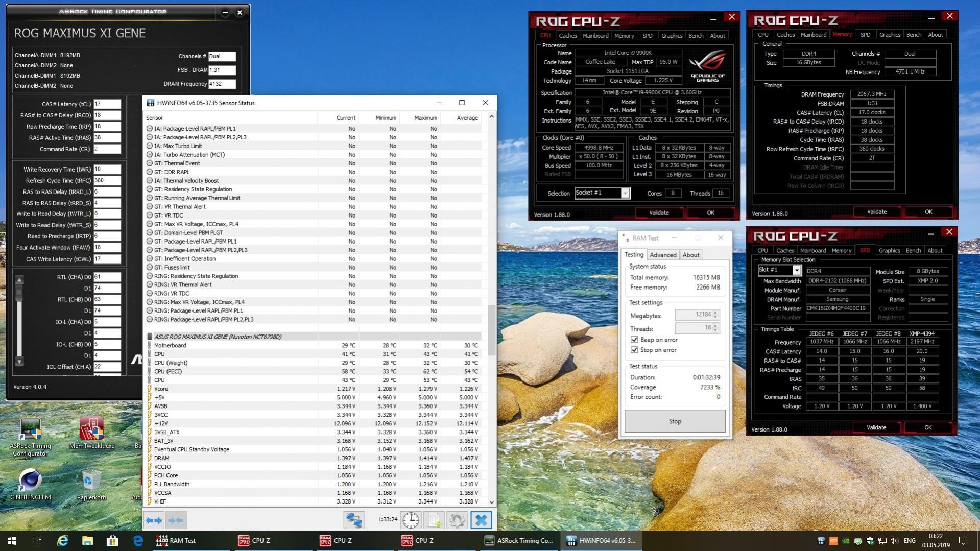Click OK in CPU-Z SPD window
Viewport: 980px width, 551px height.
coord(928,428)
